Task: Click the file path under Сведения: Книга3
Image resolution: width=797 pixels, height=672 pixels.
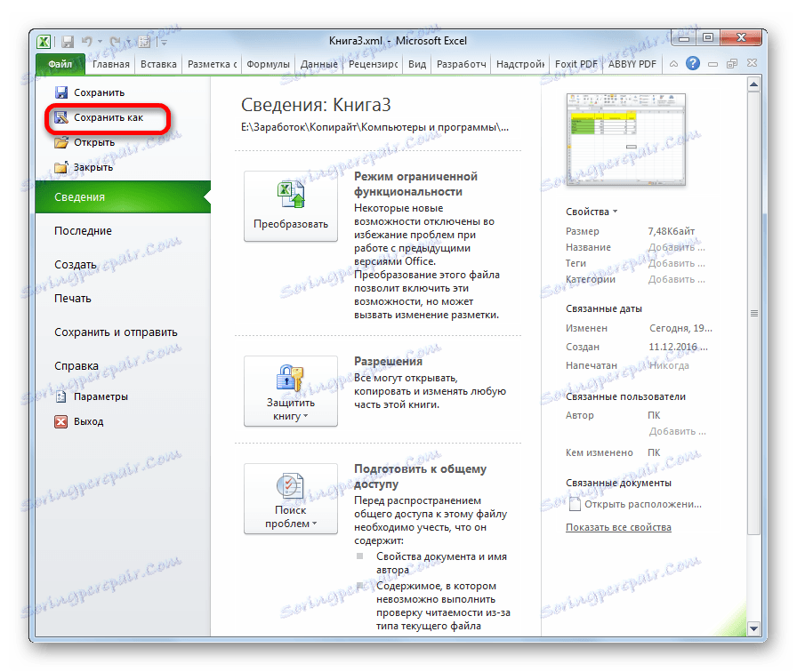Action: tap(374, 127)
